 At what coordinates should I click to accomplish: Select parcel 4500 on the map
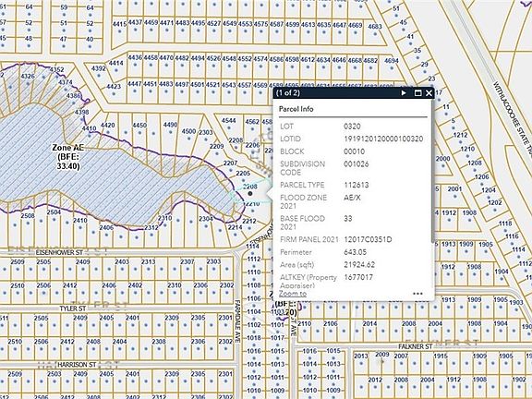188,131
